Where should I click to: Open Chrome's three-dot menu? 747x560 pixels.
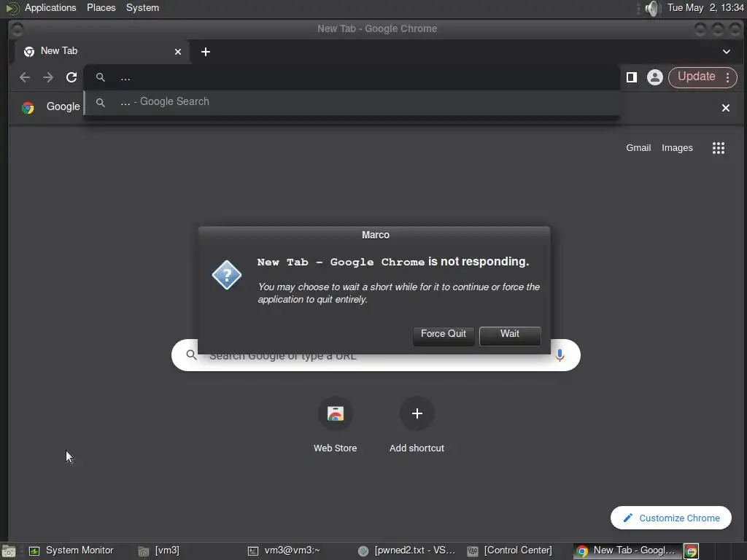(x=727, y=77)
